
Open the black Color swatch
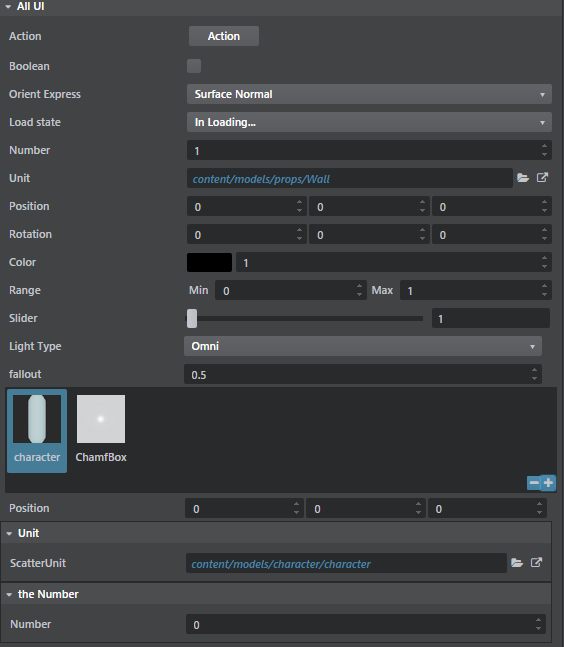point(209,262)
